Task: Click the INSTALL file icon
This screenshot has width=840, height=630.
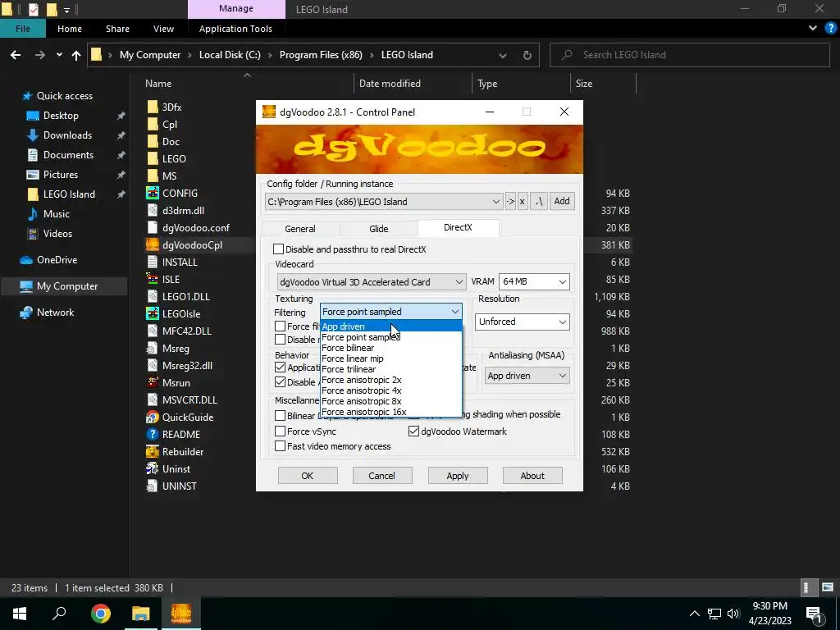Action: 153,262
